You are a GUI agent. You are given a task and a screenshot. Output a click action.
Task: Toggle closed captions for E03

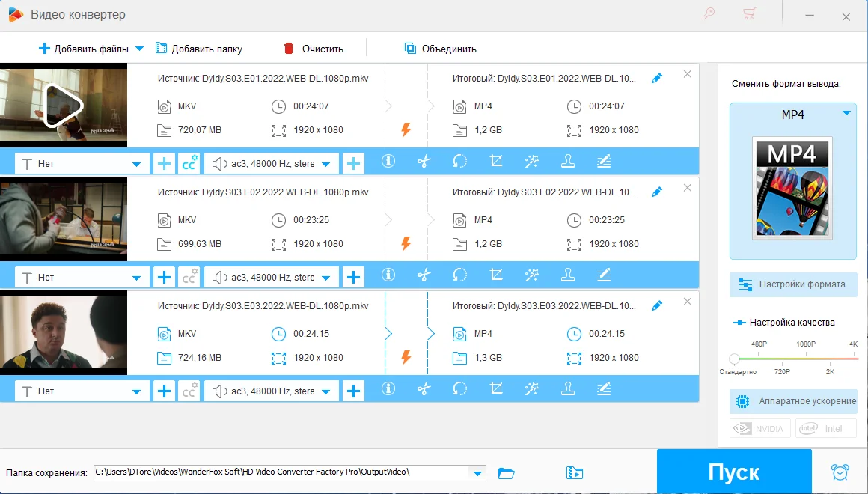coord(189,391)
